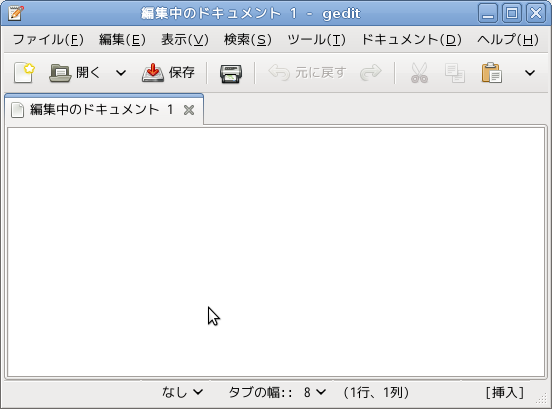Toggle the [挿入] insert mode indicator
The height and width of the screenshot is (409, 552).
505,392
